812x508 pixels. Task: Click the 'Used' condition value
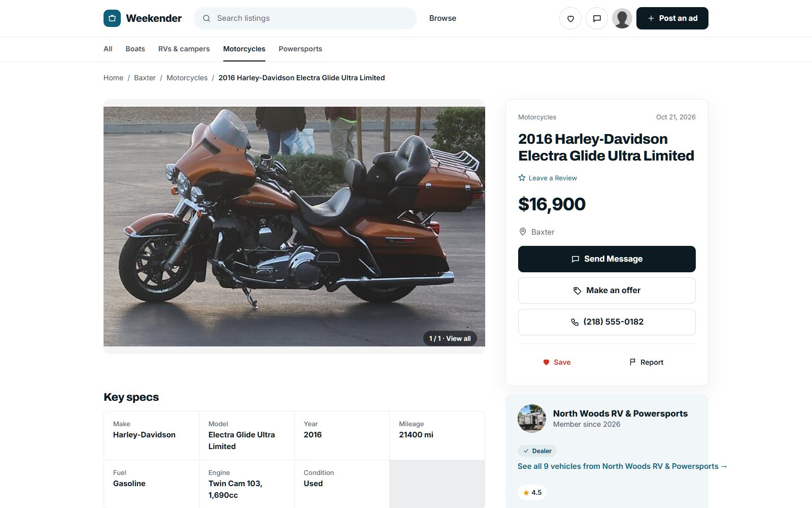313,484
